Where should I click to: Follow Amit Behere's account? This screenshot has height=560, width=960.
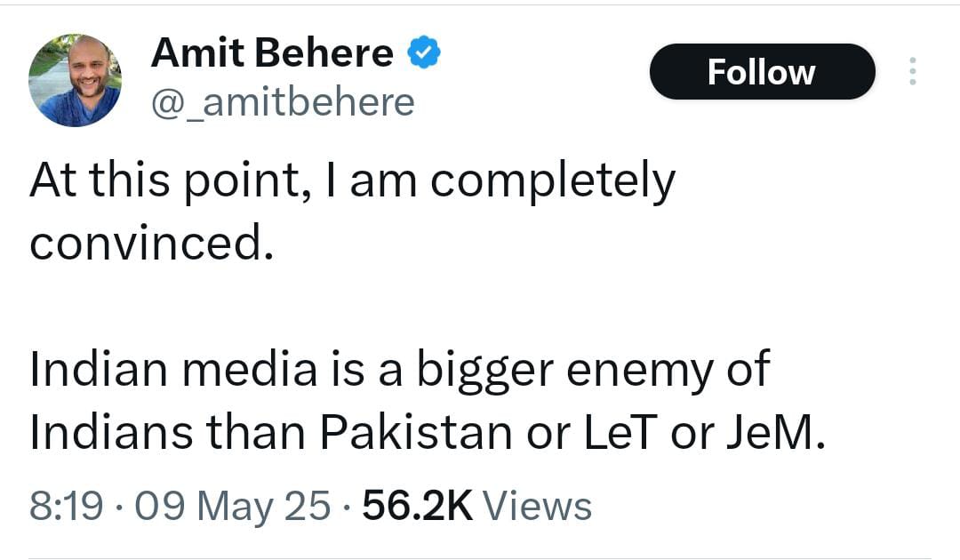763,72
